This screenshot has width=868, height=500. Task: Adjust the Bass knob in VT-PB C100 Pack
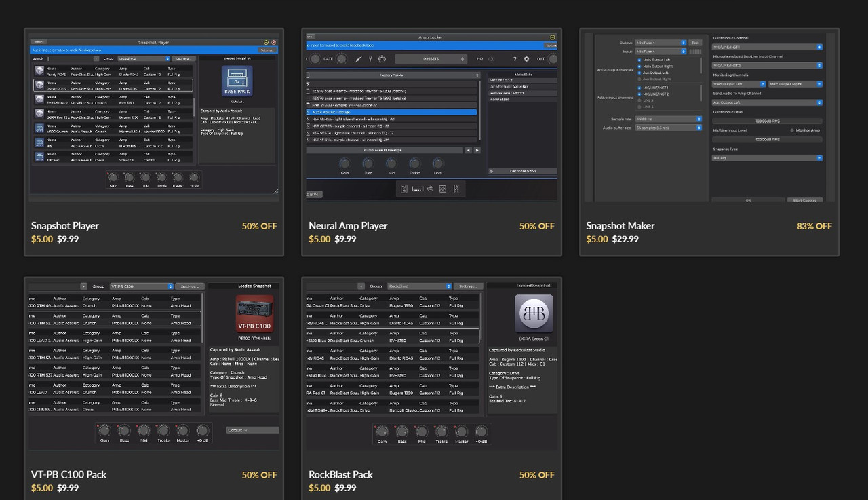(x=124, y=431)
